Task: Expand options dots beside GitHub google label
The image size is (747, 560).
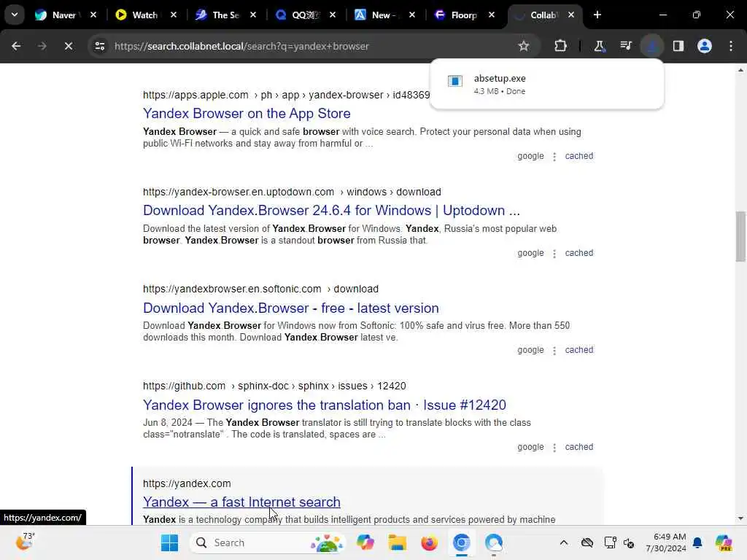Action: coord(554,448)
